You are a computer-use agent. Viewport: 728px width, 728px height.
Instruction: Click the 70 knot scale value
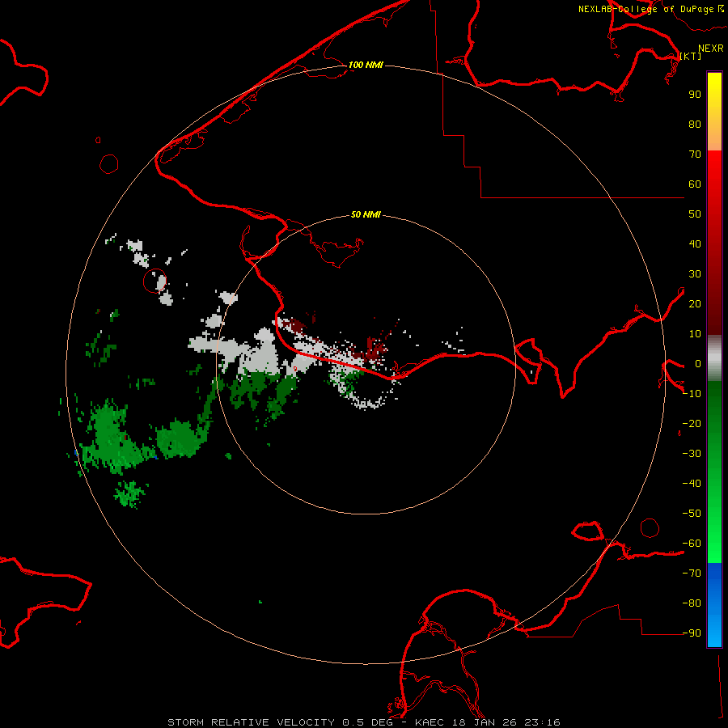(695, 154)
